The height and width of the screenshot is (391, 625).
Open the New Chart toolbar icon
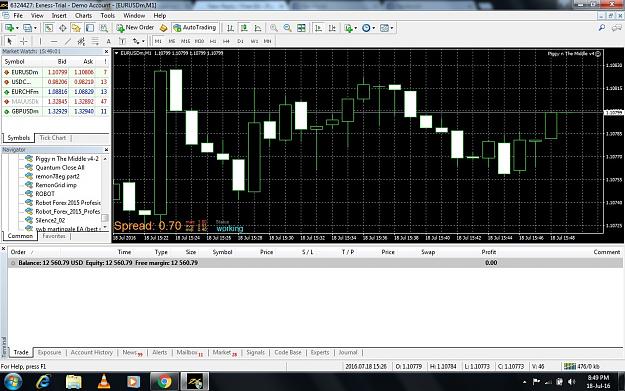click(x=9, y=28)
